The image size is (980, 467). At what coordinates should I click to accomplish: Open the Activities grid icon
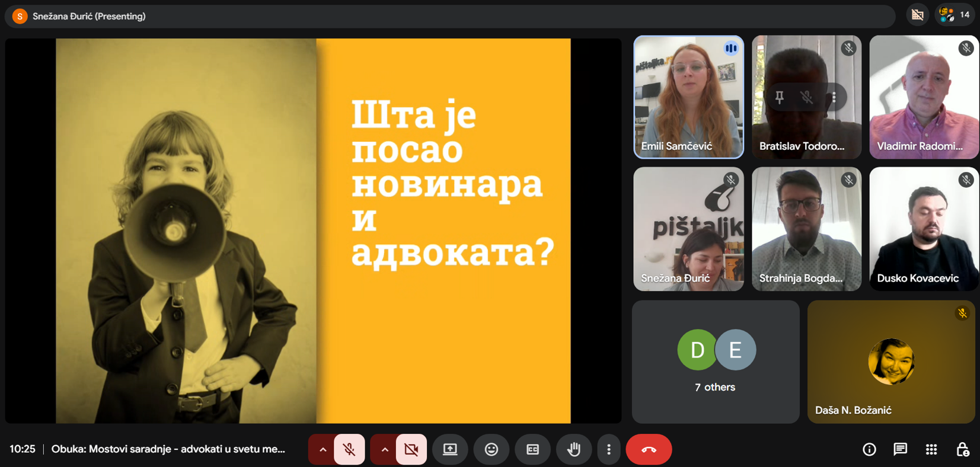point(931,449)
